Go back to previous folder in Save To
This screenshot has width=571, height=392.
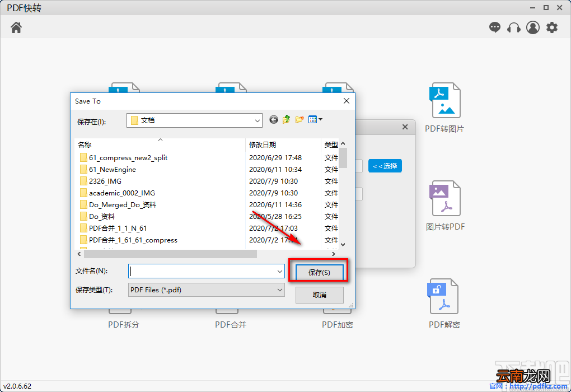tap(274, 119)
